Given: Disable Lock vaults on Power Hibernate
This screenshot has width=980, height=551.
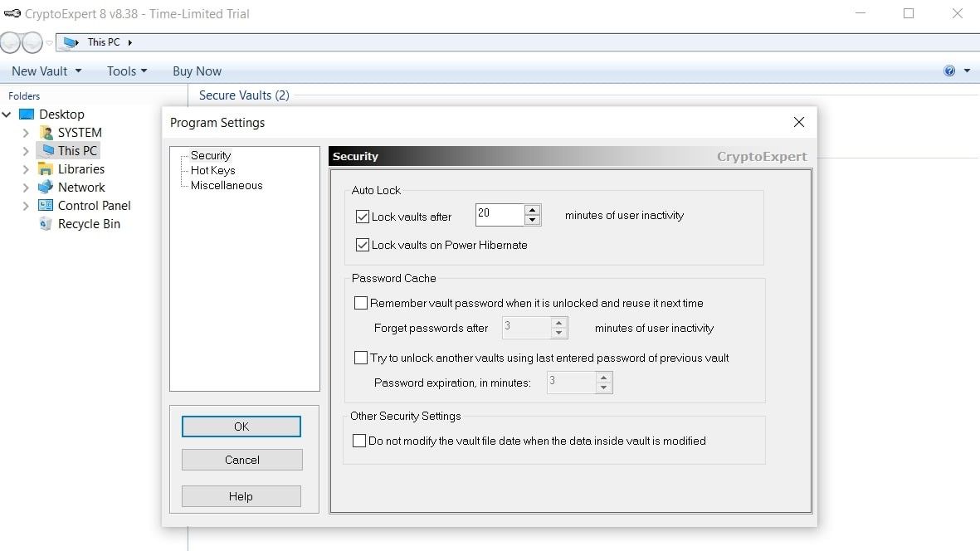Looking at the screenshot, I should (x=363, y=244).
